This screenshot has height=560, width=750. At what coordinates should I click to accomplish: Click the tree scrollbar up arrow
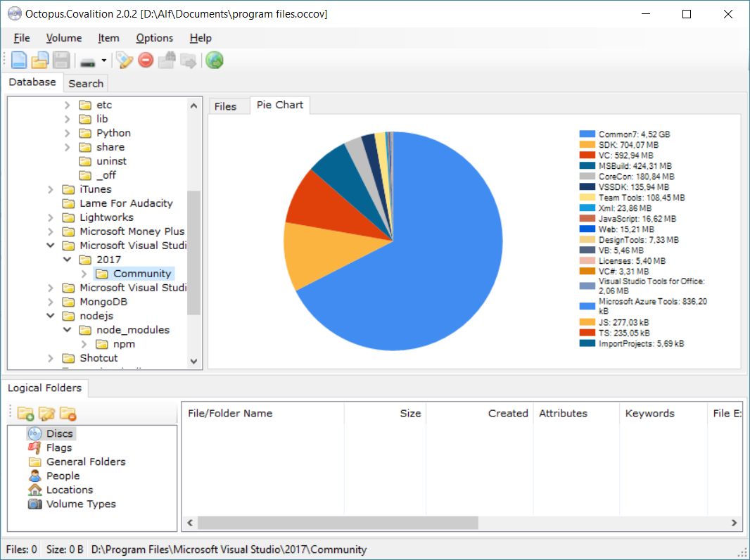193,106
